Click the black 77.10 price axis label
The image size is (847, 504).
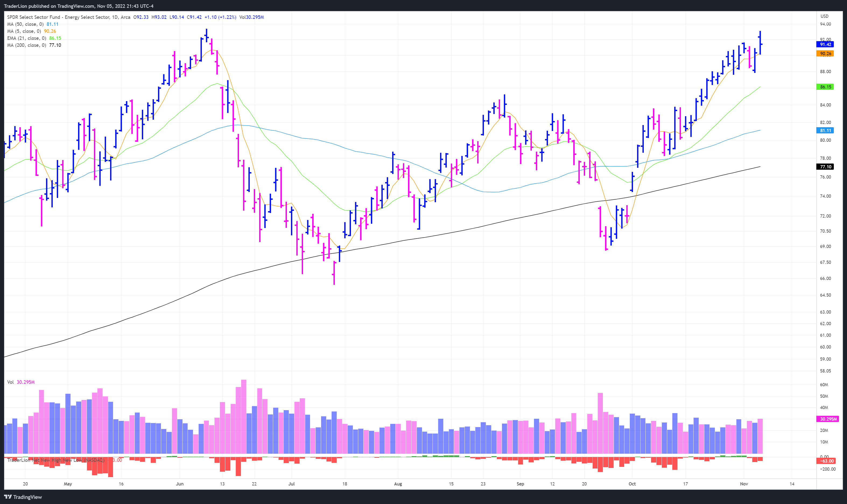[825, 167]
